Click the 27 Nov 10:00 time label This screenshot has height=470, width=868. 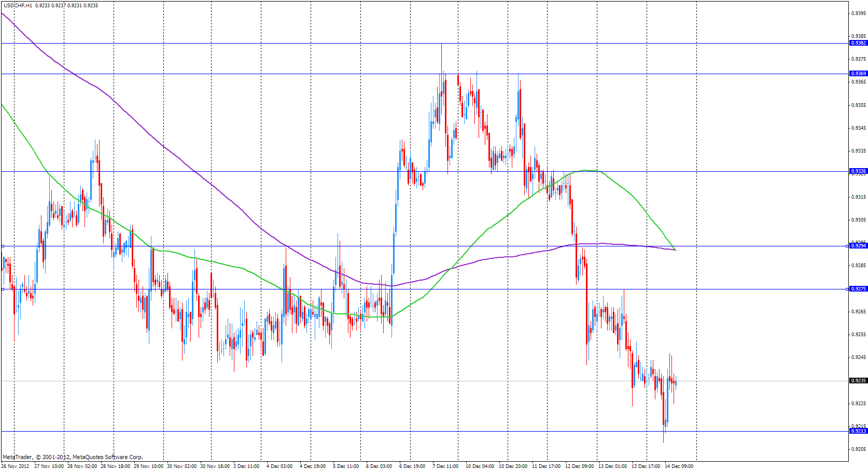click(x=49, y=466)
